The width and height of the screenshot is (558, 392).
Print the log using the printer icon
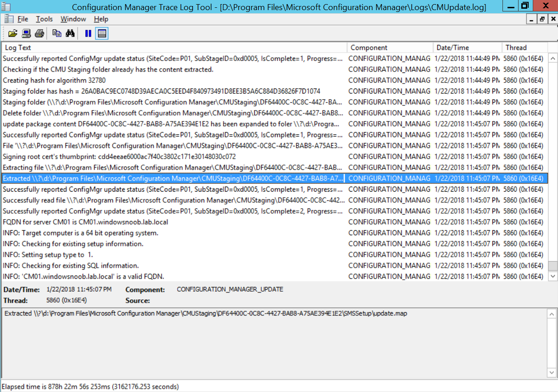click(39, 33)
